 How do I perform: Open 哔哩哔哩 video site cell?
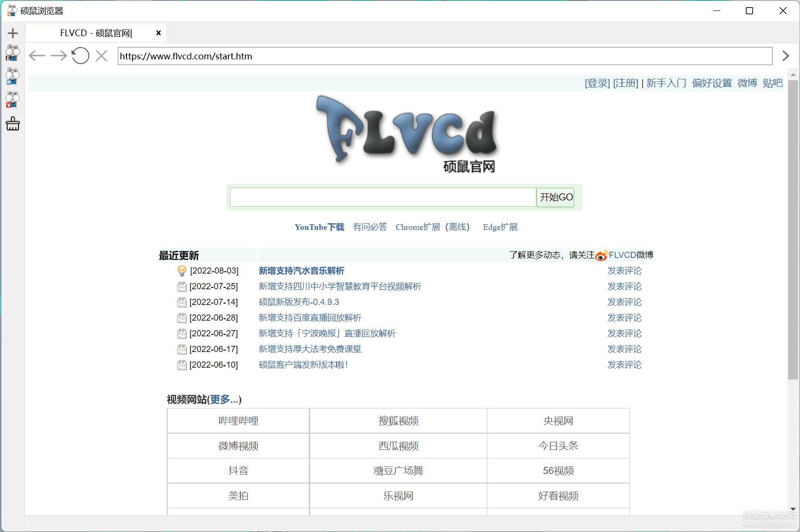[x=238, y=421]
